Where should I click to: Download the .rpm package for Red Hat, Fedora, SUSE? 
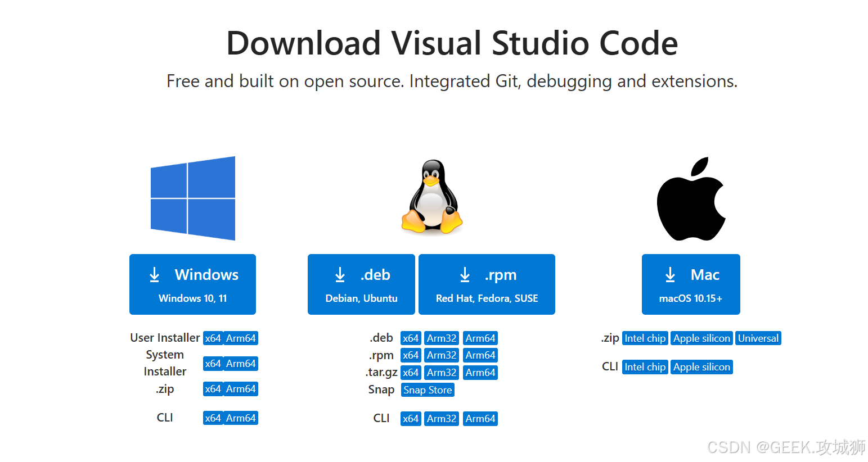487,284
